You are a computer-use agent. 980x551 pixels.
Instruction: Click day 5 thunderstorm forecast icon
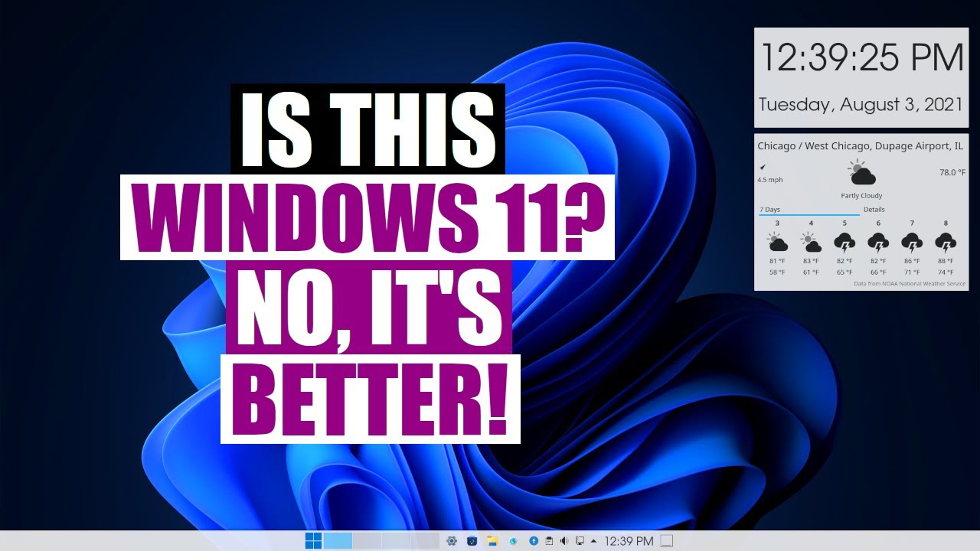(844, 243)
